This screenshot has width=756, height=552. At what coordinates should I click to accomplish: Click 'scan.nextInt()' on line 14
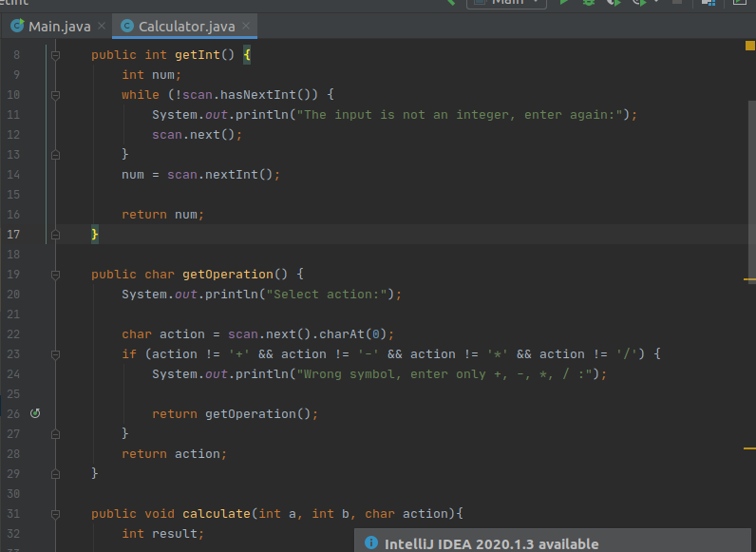pos(219,175)
